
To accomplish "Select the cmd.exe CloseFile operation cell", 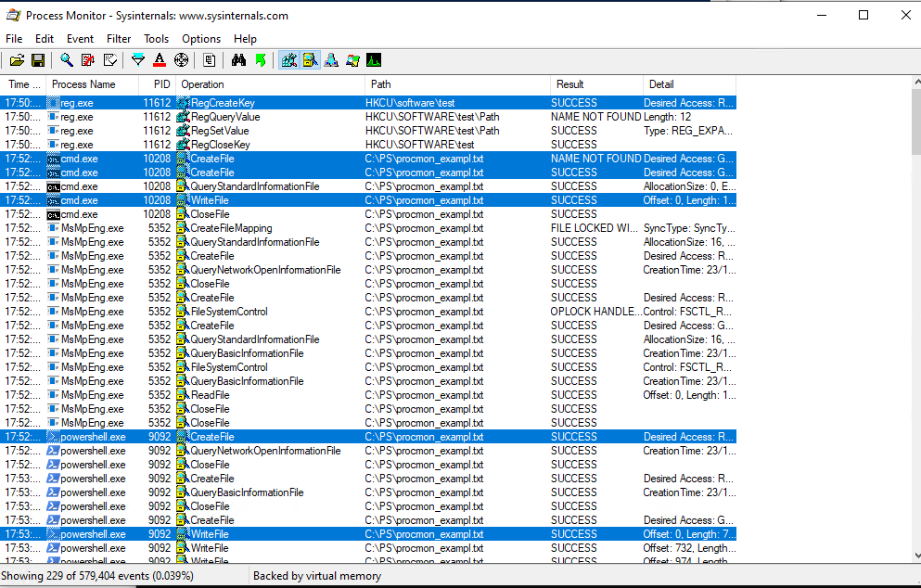I will 210,214.
